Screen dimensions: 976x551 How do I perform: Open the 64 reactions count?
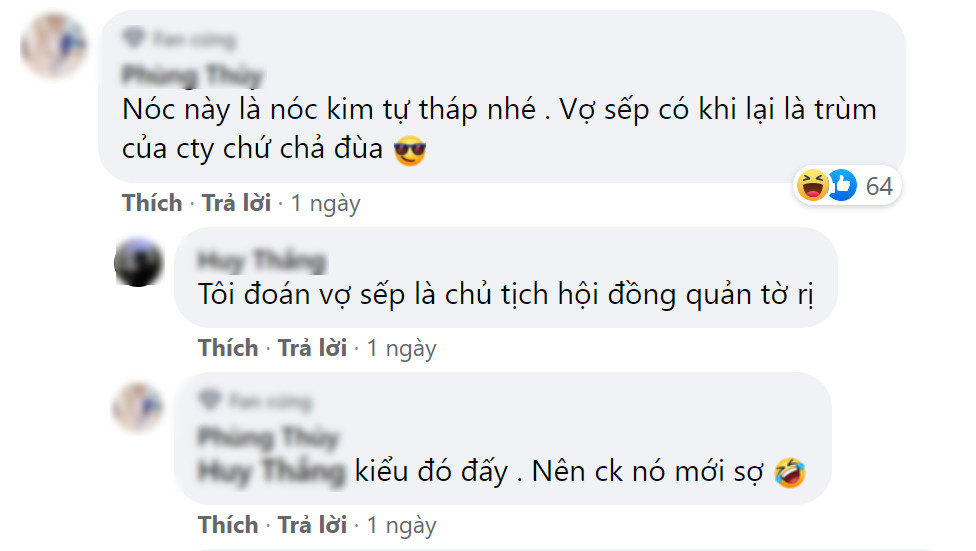pyautogui.click(x=879, y=186)
